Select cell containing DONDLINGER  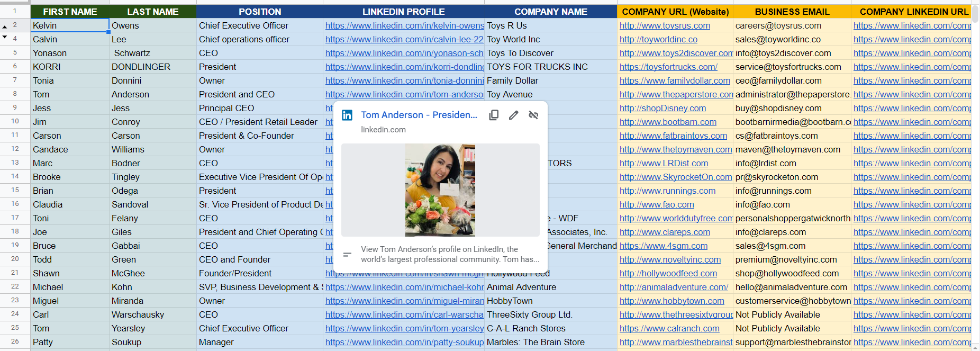[153, 67]
